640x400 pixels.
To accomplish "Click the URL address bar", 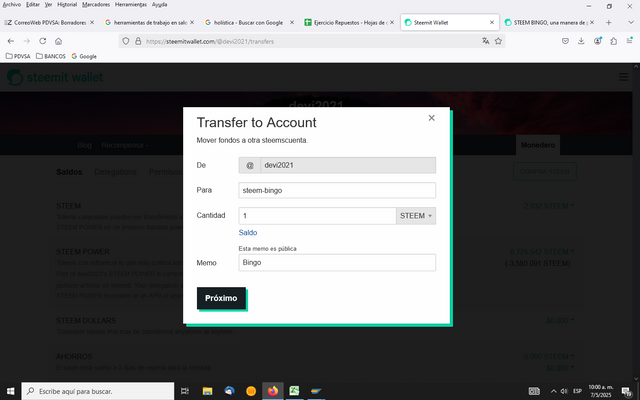I will 310,41.
